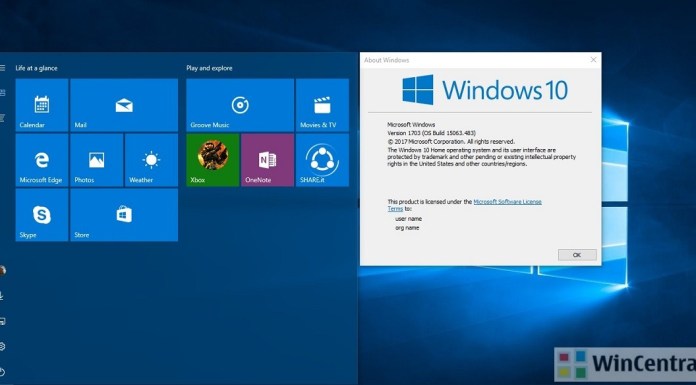Open the Mail tile
The width and height of the screenshot is (696, 385).
coord(124,105)
